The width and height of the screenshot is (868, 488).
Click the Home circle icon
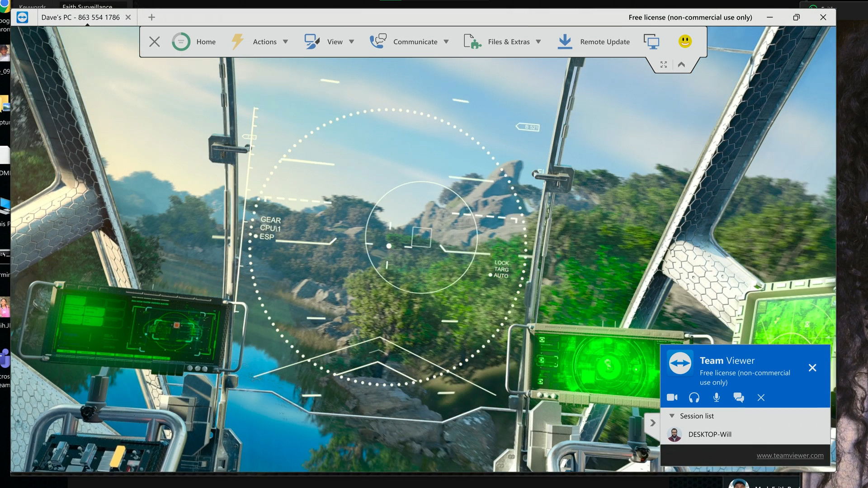click(181, 42)
